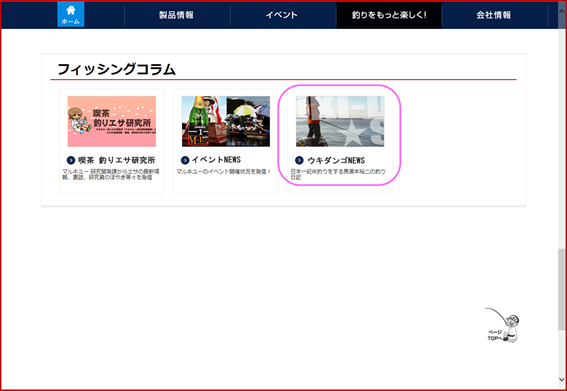567x391 pixels.
Task: Click arrow bullet beside 喫茶 釣りエサ研究所
Action: coord(71,160)
